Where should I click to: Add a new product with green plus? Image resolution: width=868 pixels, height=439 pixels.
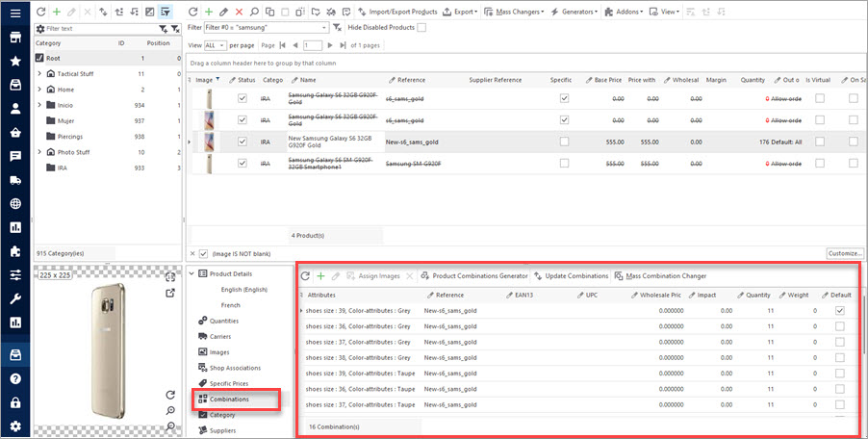[x=209, y=12]
